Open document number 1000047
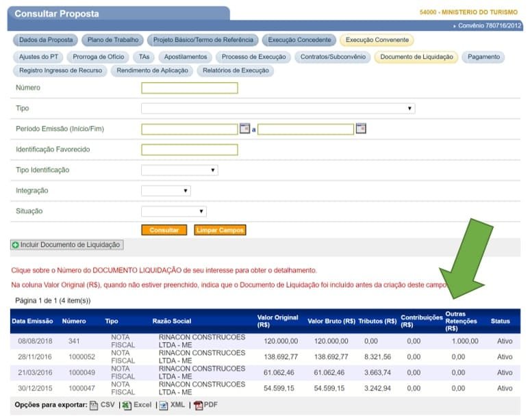The height and width of the screenshot is (420, 530). pyautogui.click(x=81, y=389)
